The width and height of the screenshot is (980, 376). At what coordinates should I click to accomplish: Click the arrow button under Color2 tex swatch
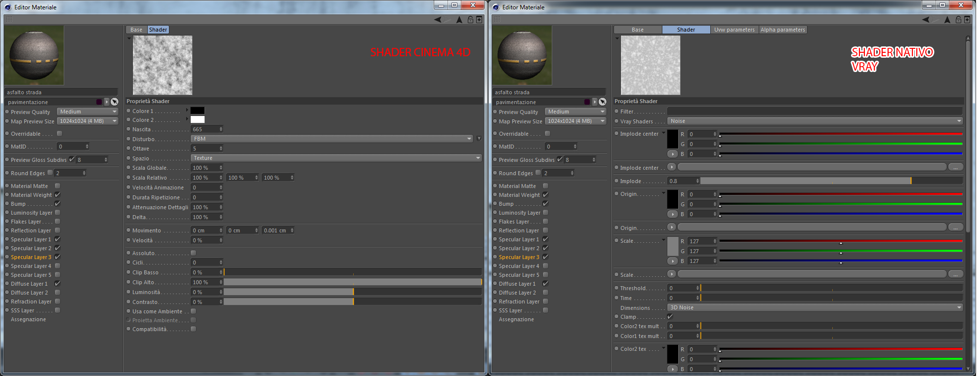(x=672, y=369)
